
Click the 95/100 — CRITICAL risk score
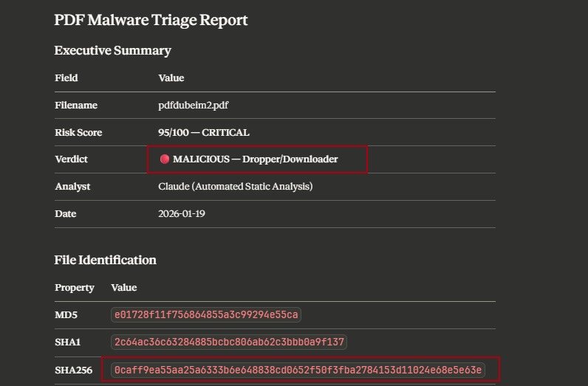point(203,133)
